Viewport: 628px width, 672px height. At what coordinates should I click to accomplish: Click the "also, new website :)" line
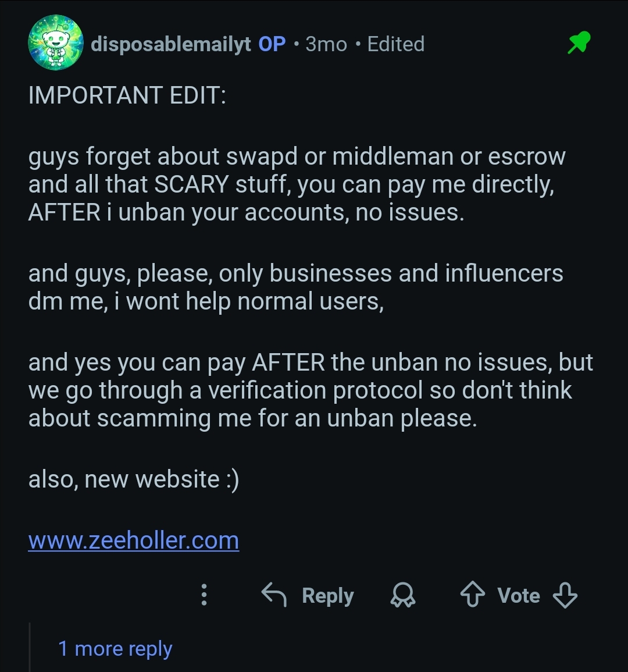pos(134,479)
